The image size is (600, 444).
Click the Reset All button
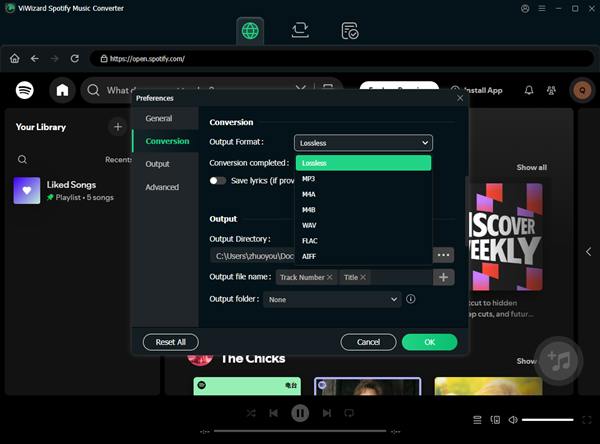point(171,342)
